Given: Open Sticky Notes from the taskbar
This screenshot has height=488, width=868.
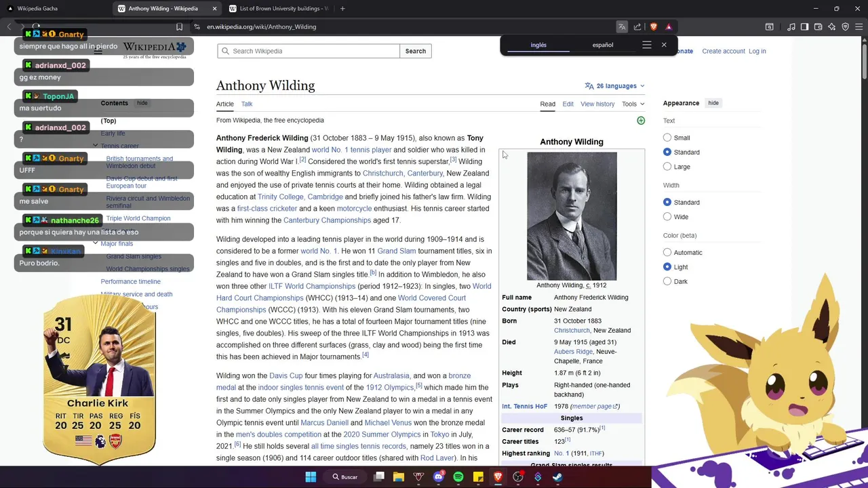Looking at the screenshot, I should pyautogui.click(x=478, y=477).
